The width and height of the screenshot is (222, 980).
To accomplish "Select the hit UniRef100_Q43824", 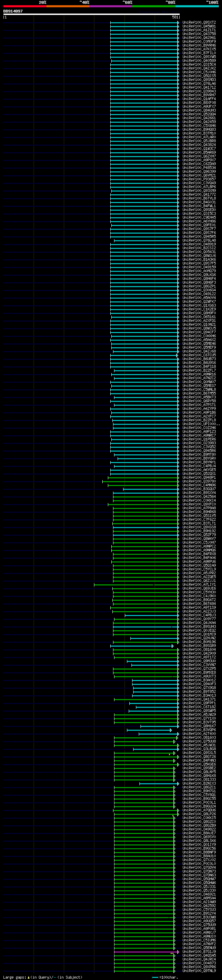I will tap(199, 145).
